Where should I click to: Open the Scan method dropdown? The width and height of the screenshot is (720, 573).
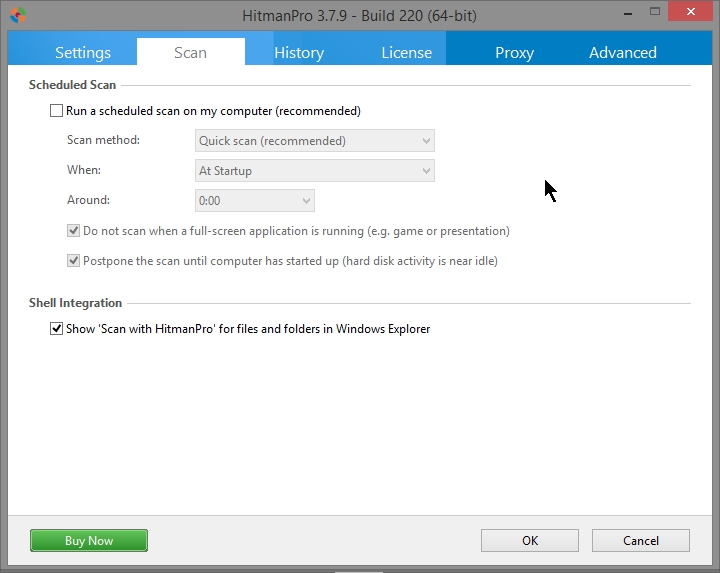[x=315, y=140]
